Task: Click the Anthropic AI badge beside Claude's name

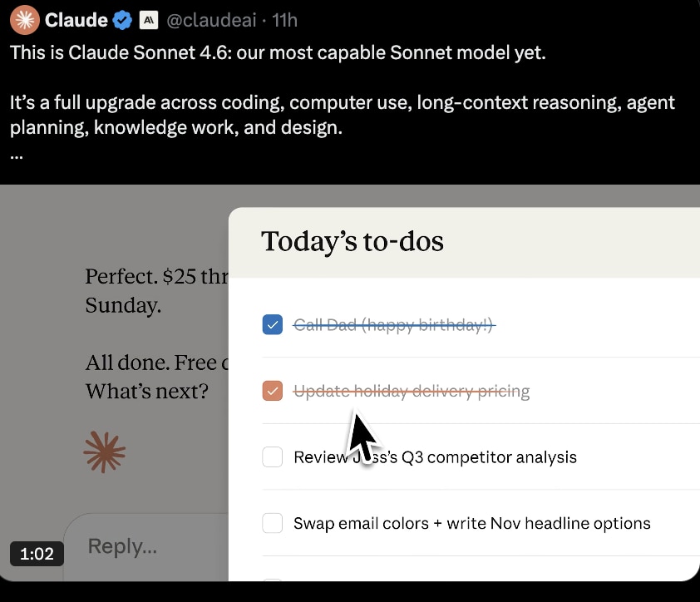Action: 148,20
